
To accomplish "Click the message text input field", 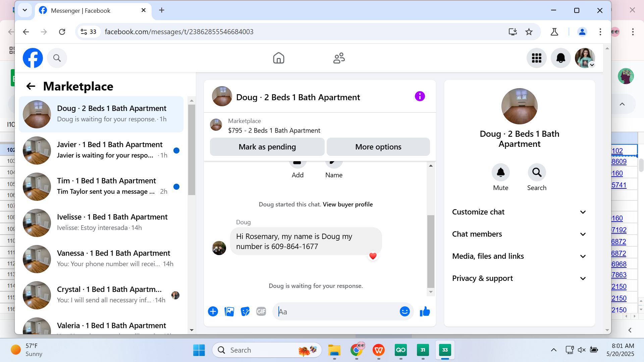I will (x=335, y=312).
